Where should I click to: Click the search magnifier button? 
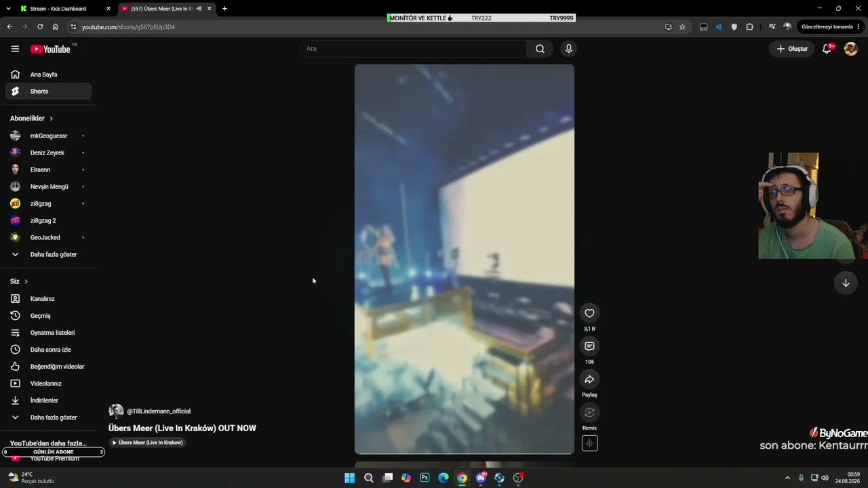540,49
